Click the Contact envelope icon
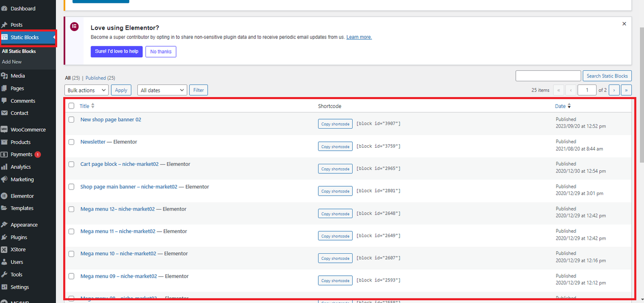Screen dimensions: 644x303 pyautogui.click(x=5, y=113)
